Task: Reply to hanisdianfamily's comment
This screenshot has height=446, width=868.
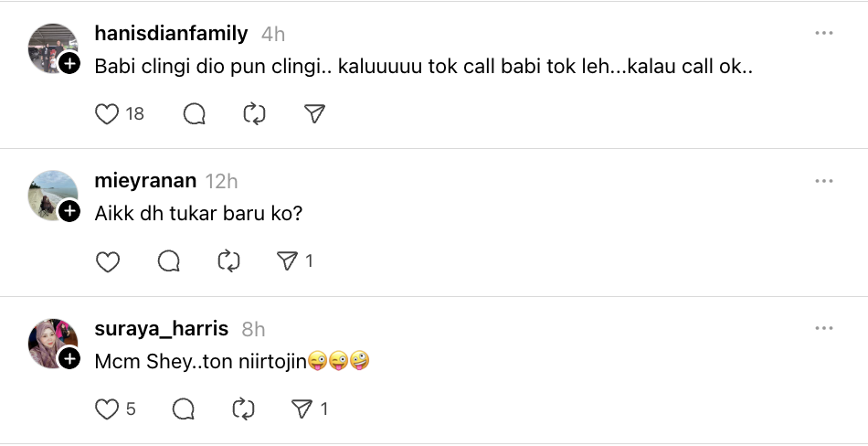Action: 194,114
